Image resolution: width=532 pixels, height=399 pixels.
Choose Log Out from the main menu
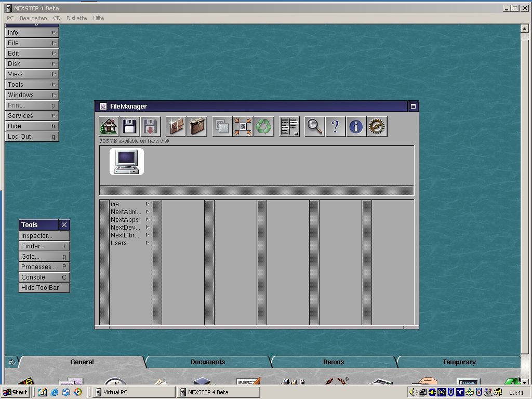[32, 137]
